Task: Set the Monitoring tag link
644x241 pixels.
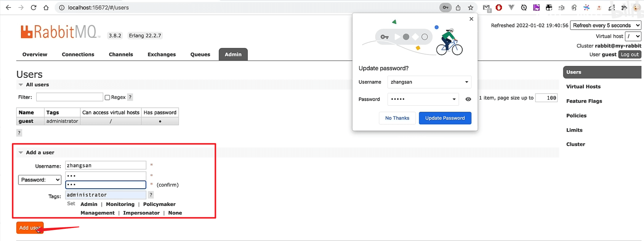Action: pos(120,204)
